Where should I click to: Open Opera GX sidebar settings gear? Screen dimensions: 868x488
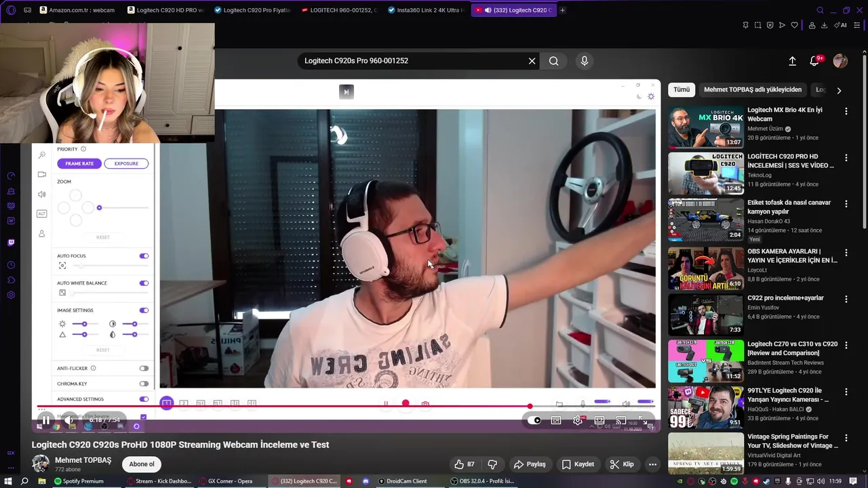11,295
